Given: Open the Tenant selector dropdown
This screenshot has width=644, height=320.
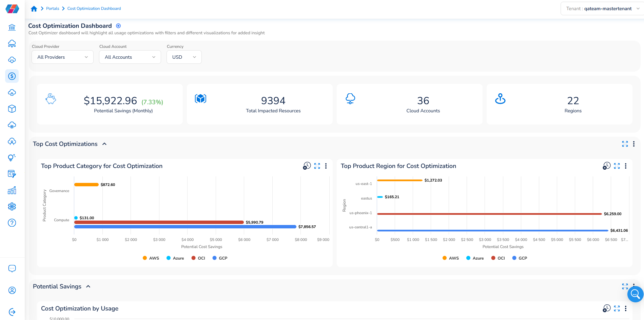Looking at the screenshot, I should 602,8.
